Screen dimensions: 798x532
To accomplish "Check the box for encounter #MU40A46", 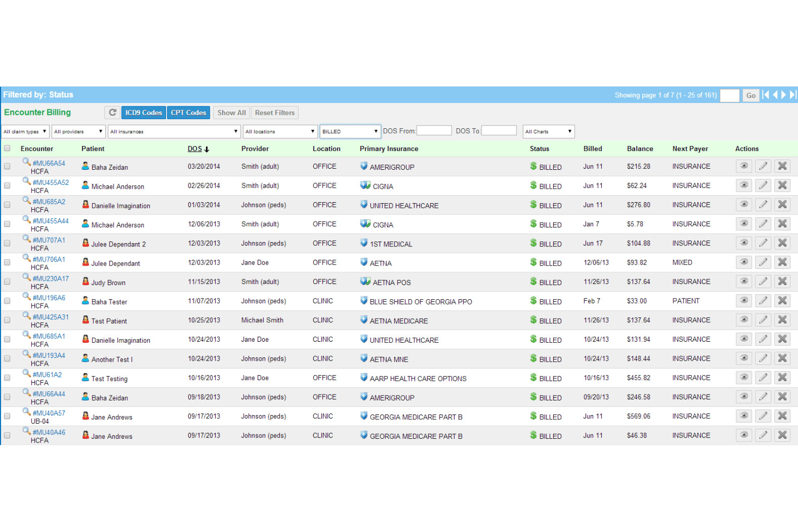I will [x=7, y=436].
